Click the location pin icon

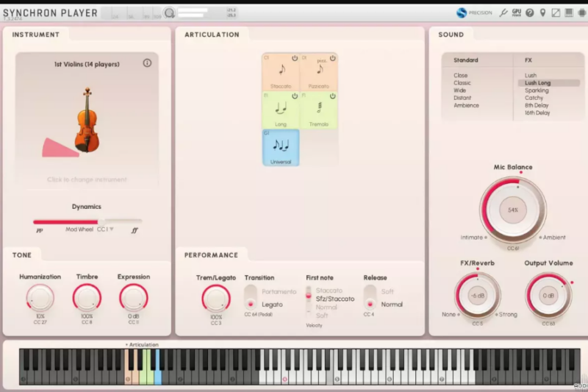coord(542,13)
